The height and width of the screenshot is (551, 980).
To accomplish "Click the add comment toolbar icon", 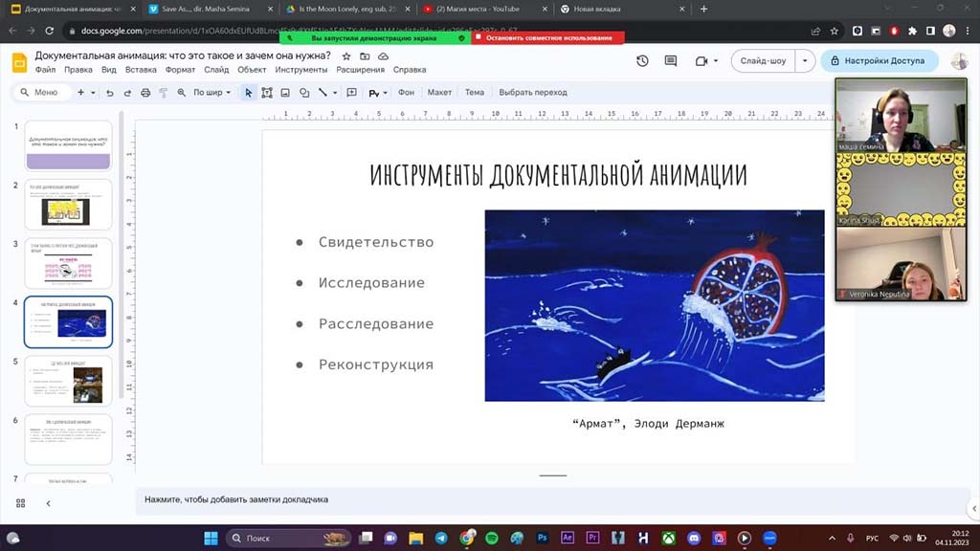I will point(352,93).
